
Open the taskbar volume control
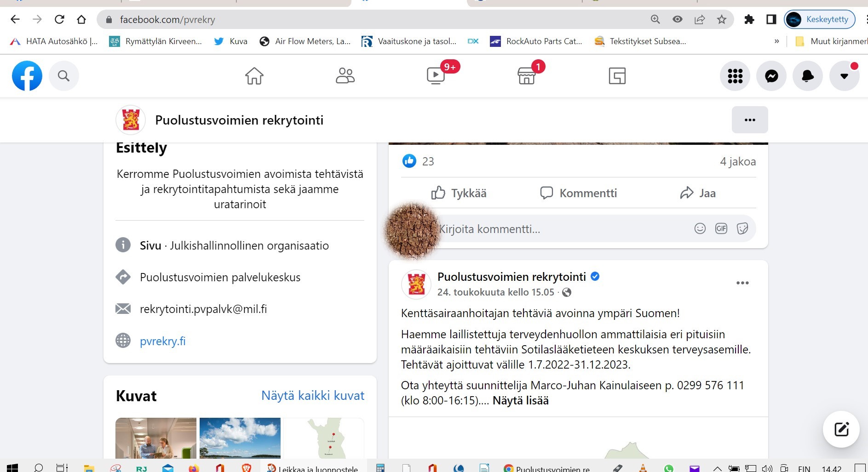(767, 468)
